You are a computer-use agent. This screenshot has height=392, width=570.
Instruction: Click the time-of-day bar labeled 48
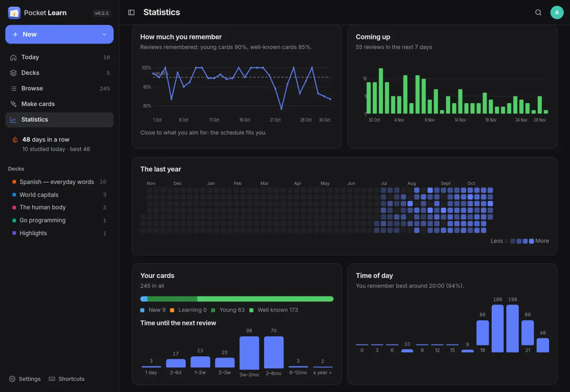[543, 345]
